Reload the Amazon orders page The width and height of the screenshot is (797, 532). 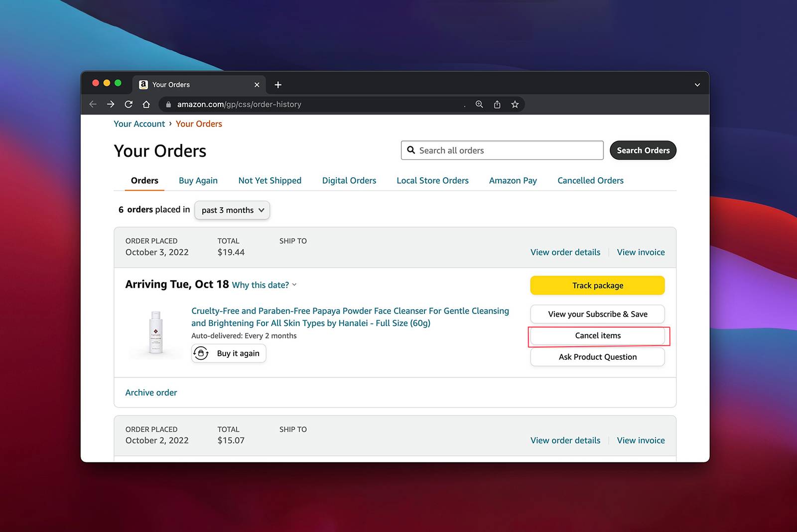click(129, 104)
